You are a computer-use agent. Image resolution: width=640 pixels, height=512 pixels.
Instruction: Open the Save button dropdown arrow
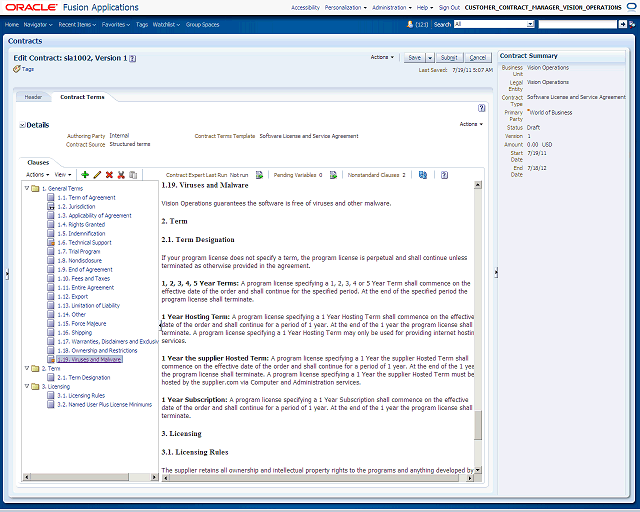(x=430, y=58)
